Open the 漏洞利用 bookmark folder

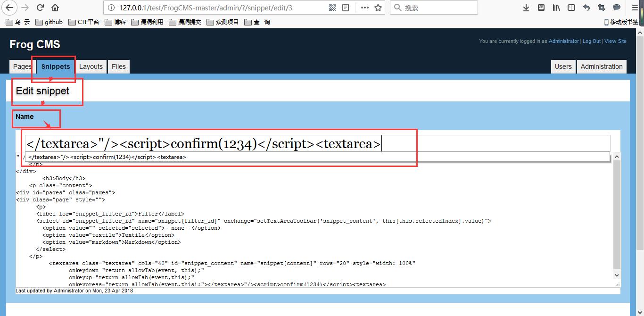[x=148, y=22]
